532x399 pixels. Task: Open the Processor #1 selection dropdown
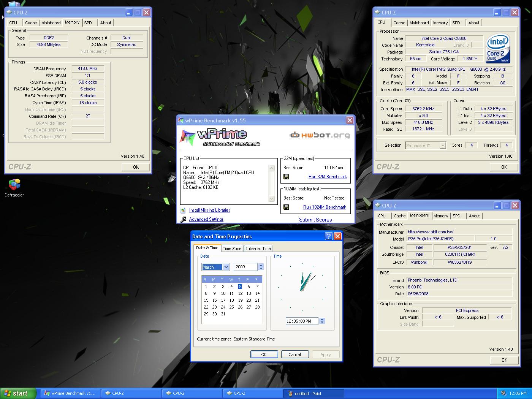click(x=443, y=145)
